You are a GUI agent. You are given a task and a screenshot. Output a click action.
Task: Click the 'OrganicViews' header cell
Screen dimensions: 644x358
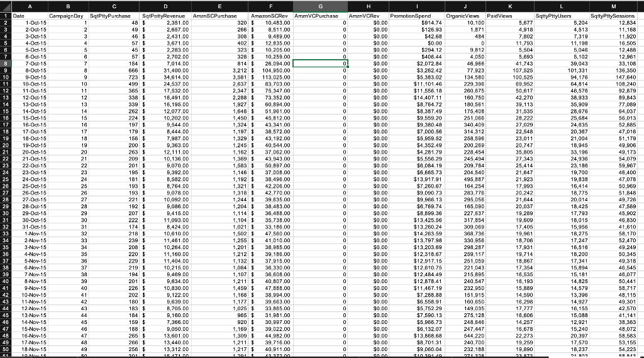coord(465,16)
